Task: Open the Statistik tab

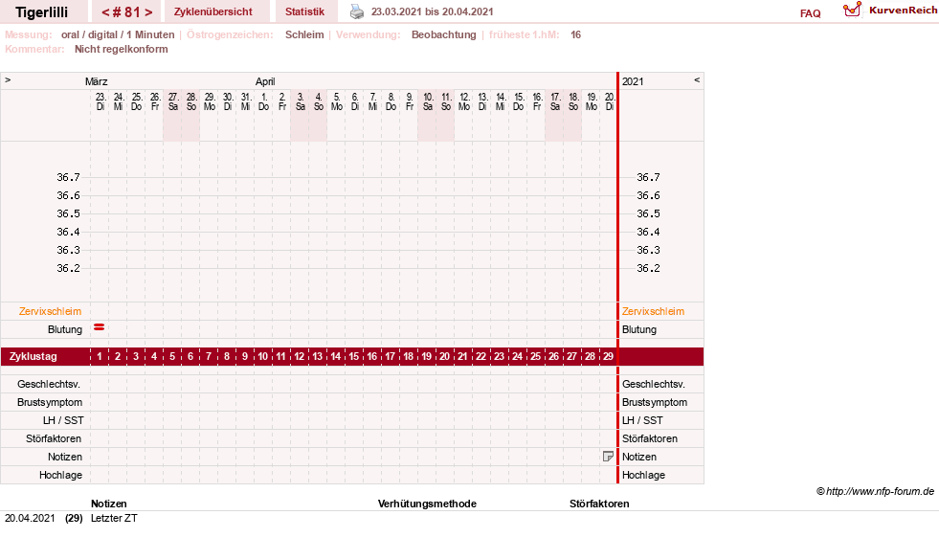Action: coord(304,11)
